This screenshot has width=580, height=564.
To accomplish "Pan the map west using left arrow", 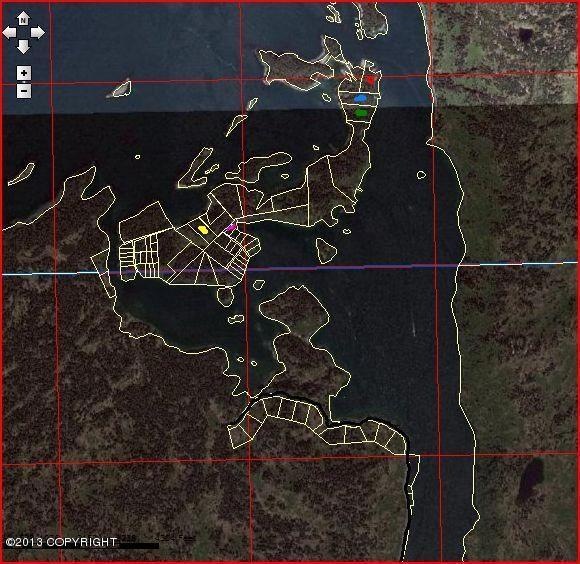I will pos(9,33).
